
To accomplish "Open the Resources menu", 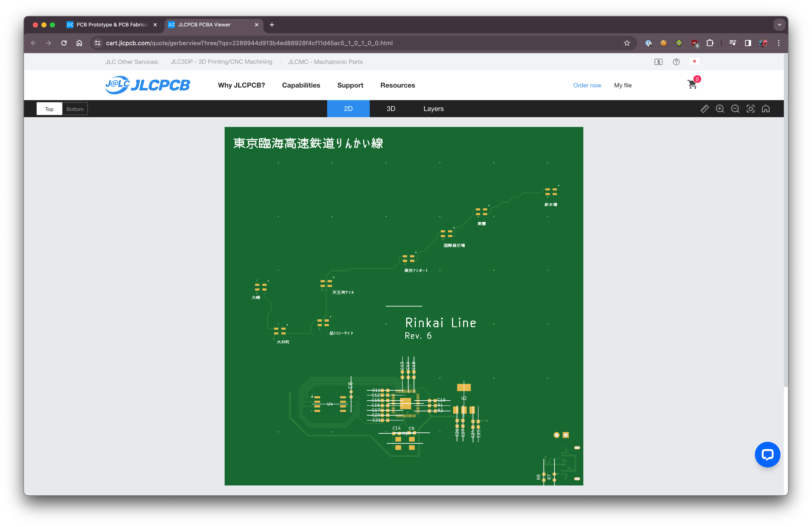I will 398,85.
